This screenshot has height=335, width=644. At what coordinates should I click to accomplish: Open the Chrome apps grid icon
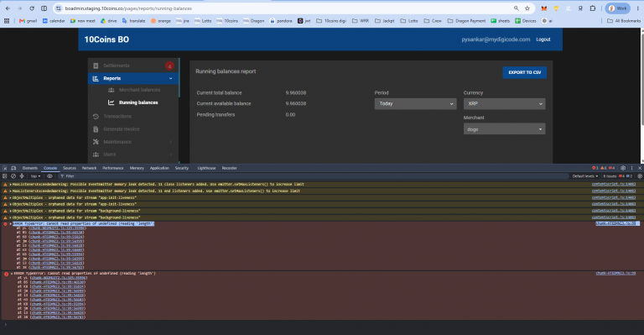[7, 20]
